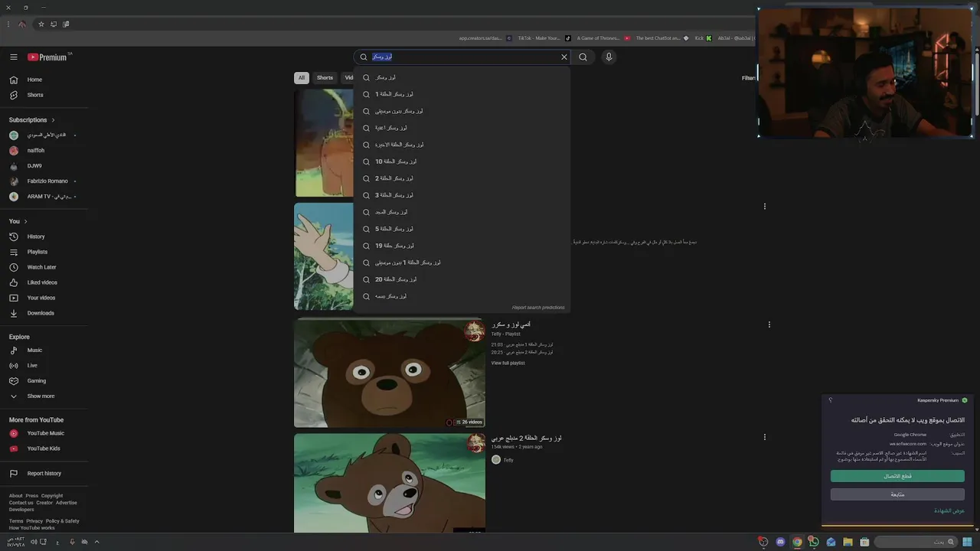The width and height of the screenshot is (980, 551).
Task: Show hidden system tray icons chevron
Action: tap(96, 542)
